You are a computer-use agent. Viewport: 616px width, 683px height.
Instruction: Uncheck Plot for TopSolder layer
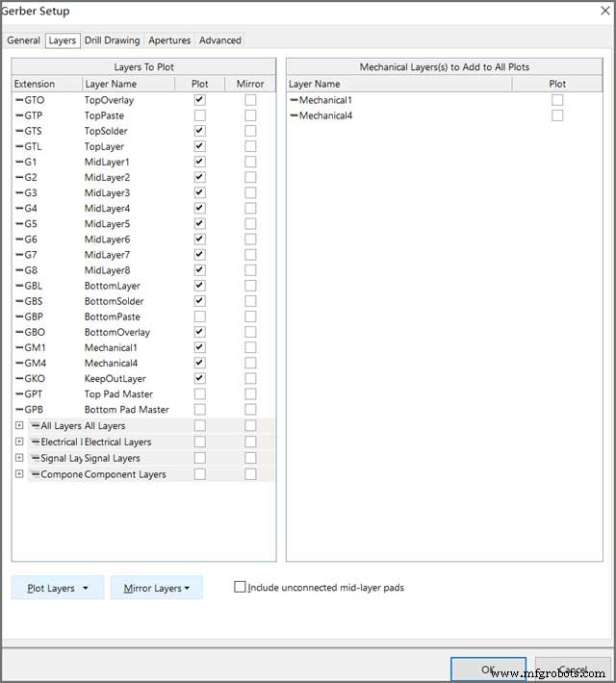(199, 131)
